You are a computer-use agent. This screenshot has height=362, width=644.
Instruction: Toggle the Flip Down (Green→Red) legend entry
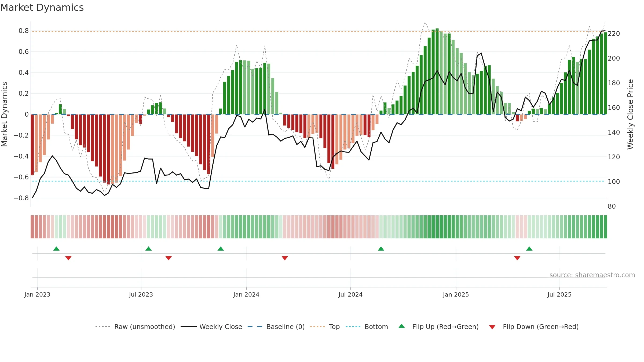[534, 327]
